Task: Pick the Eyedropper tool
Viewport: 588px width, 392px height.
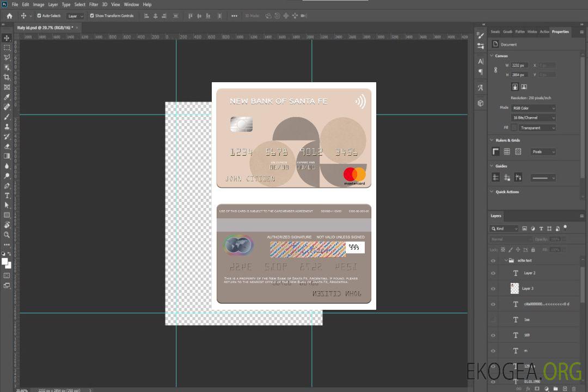Action: (x=7, y=97)
